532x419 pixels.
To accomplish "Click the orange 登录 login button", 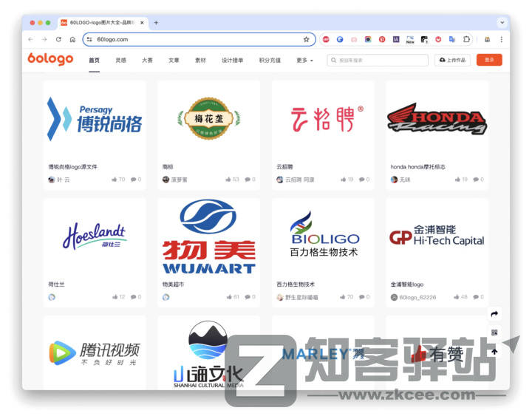I will click(489, 60).
